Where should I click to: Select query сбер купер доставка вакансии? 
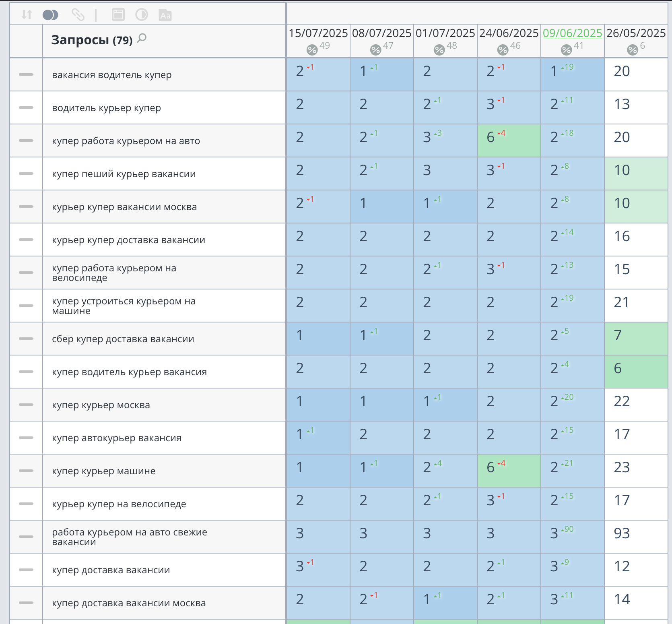click(x=123, y=339)
